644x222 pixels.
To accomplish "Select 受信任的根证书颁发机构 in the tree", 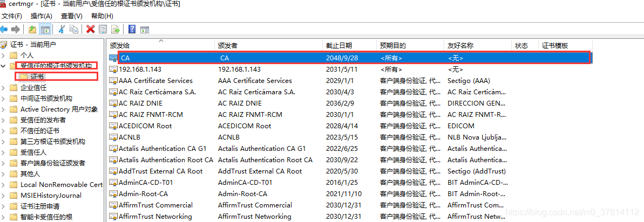I will [x=56, y=66].
